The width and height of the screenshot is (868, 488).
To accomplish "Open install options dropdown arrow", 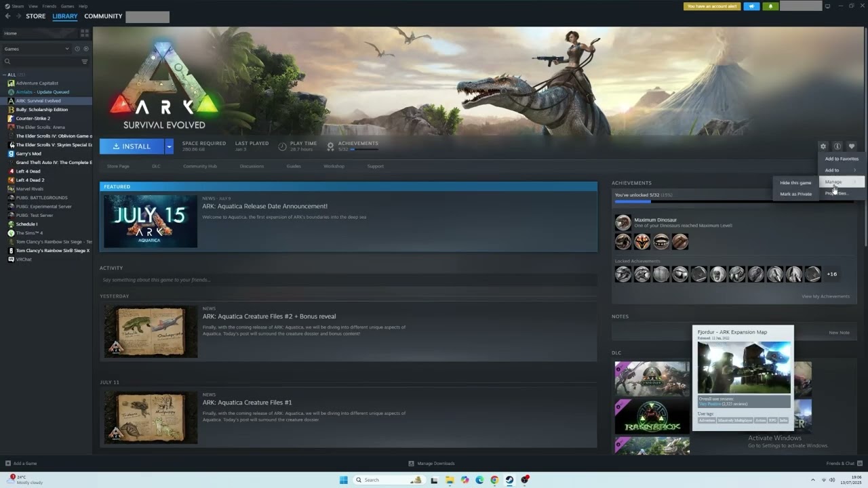I will 169,146.
